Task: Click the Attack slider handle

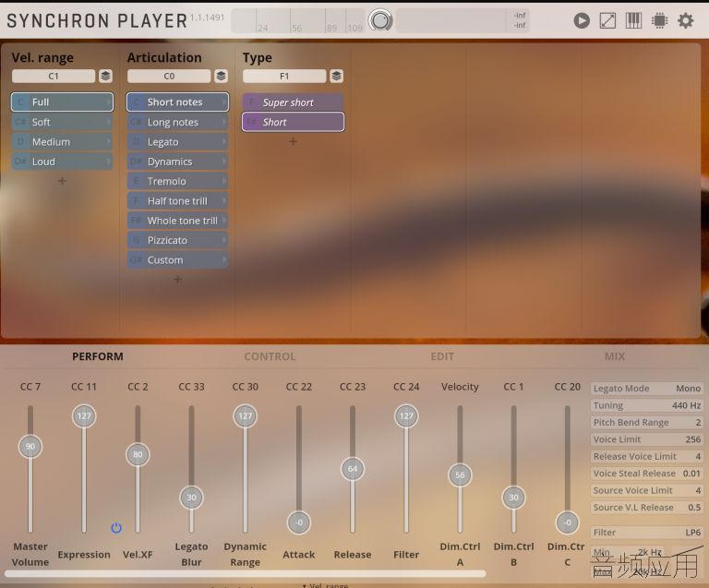Action: [x=299, y=522]
